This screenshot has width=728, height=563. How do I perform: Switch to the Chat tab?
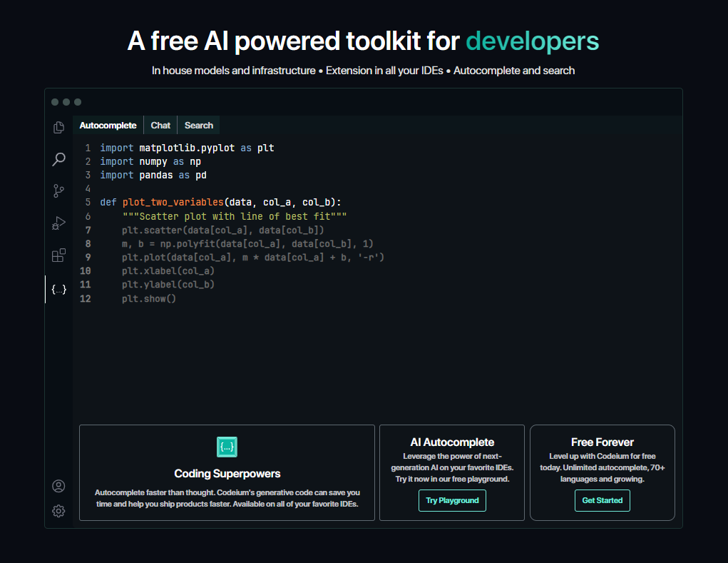[160, 126]
